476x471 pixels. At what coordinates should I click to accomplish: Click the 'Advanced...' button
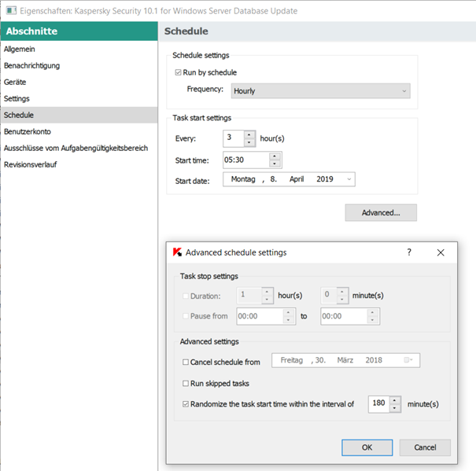(380, 212)
